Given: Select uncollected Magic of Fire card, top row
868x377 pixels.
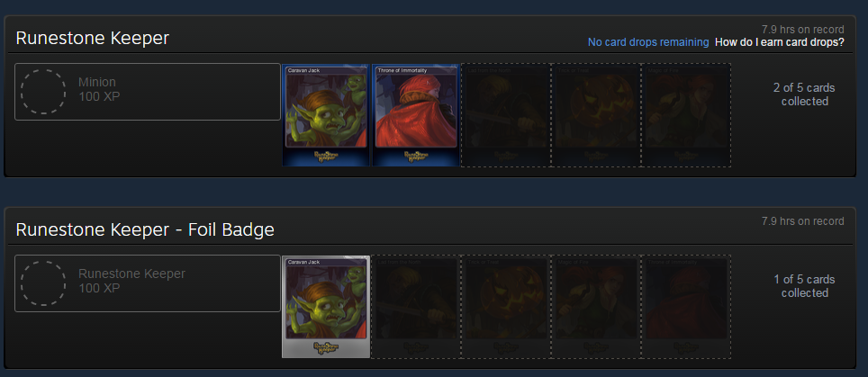Looking at the screenshot, I should click(686, 115).
